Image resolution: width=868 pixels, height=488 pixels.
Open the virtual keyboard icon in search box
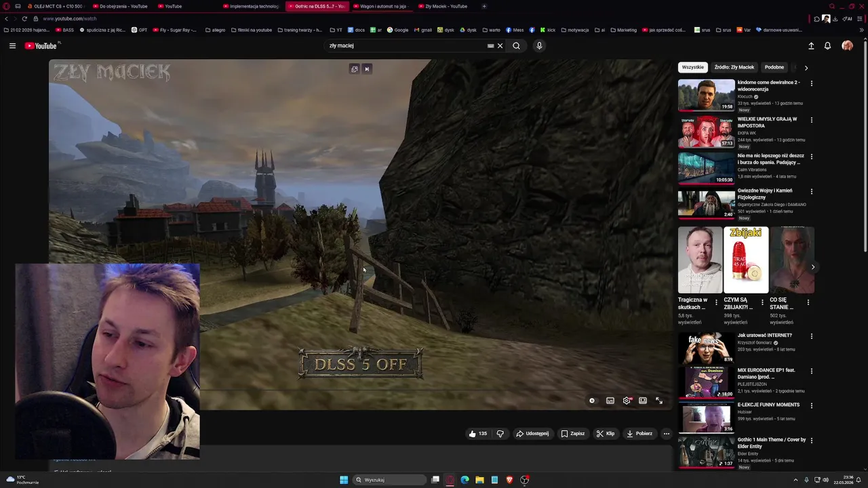490,45
